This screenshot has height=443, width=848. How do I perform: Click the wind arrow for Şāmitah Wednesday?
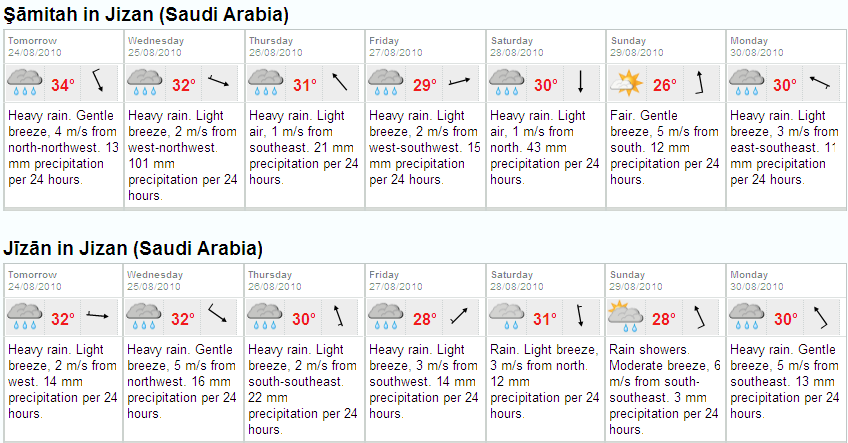(218, 82)
